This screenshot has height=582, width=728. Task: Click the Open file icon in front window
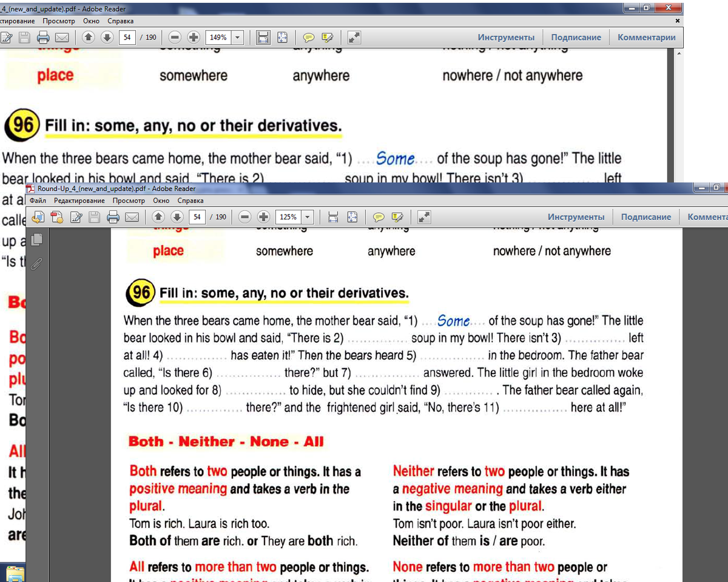tap(39, 217)
